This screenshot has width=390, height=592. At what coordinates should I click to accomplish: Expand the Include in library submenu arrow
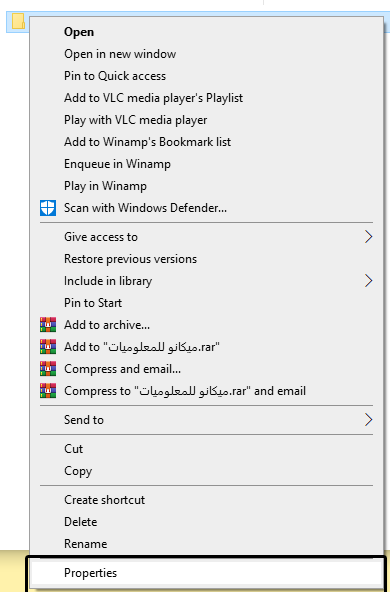pyautogui.click(x=368, y=281)
